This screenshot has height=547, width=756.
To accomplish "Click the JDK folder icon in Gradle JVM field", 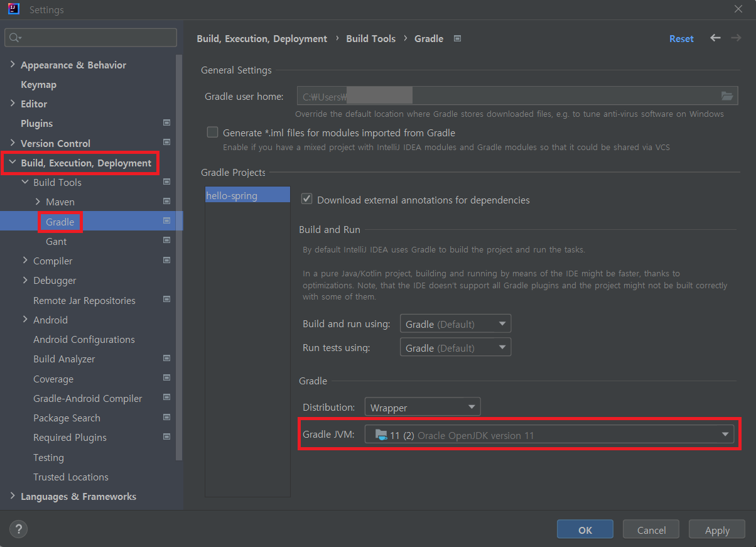I will pos(381,435).
